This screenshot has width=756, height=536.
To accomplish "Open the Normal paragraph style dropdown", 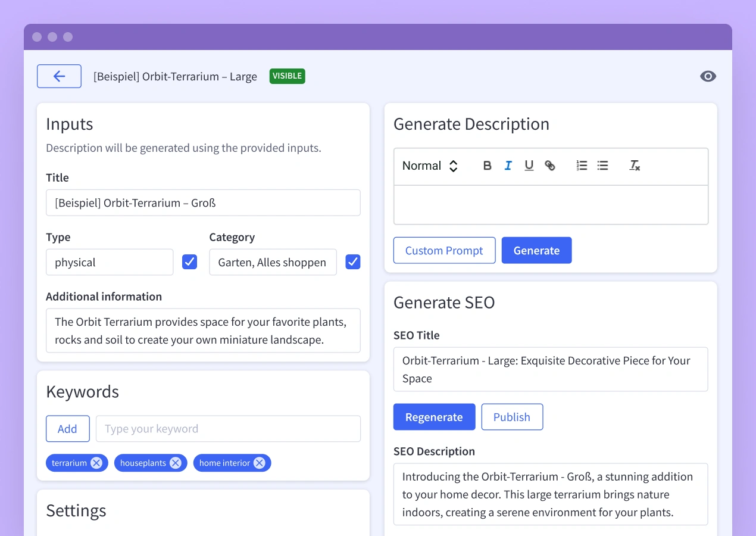I will [x=430, y=166].
